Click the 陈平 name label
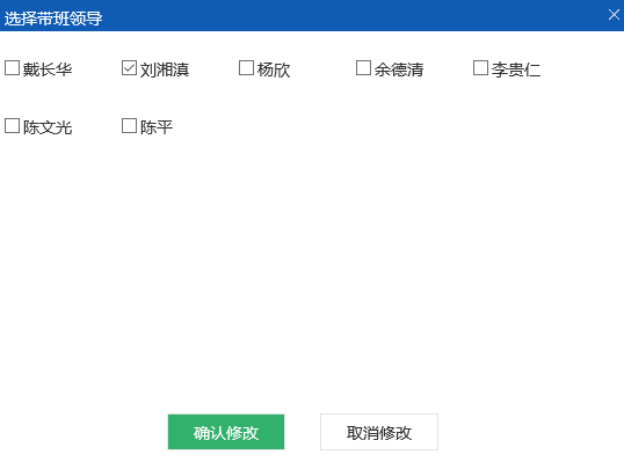This screenshot has width=625, height=456. (156, 127)
